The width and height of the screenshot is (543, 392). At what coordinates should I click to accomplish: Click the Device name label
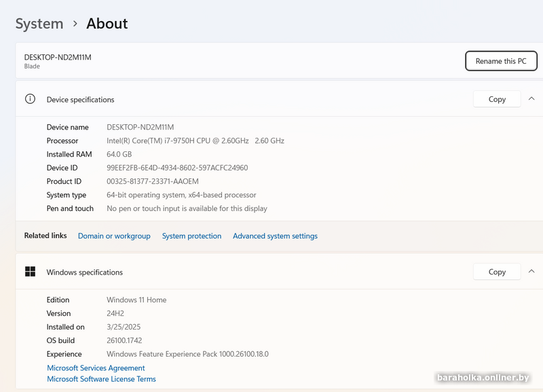coord(67,128)
